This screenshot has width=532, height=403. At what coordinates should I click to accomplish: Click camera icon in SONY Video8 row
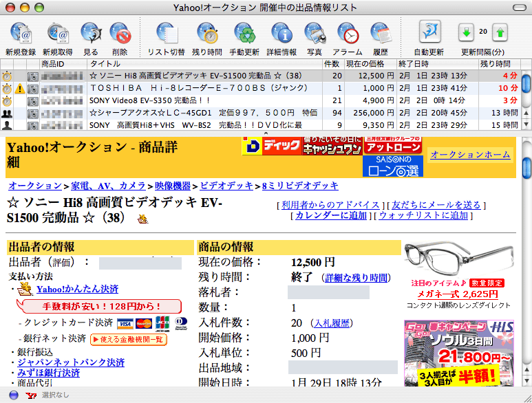pos(33,101)
